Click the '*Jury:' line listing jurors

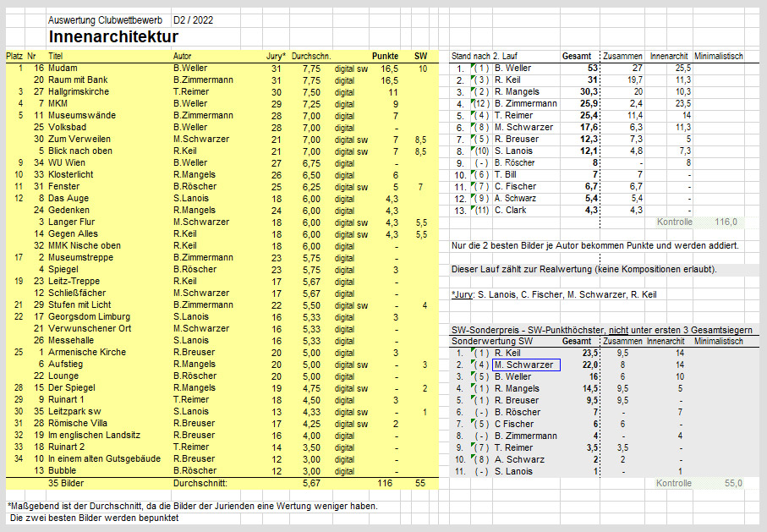[x=554, y=294]
